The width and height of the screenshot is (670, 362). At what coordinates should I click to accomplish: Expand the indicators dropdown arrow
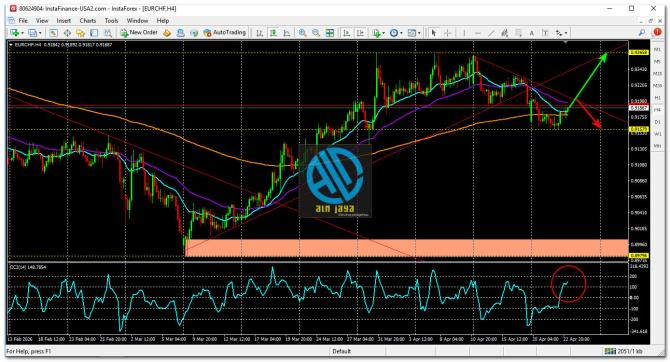coord(383,33)
